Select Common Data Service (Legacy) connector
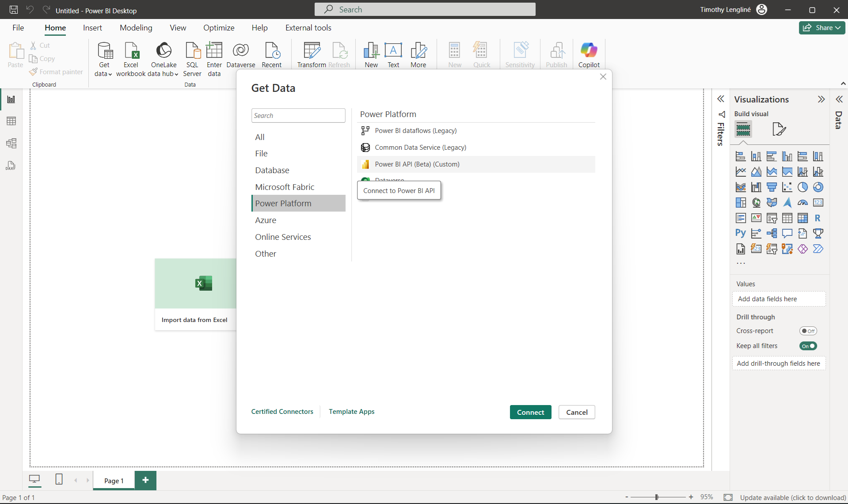 point(476,148)
